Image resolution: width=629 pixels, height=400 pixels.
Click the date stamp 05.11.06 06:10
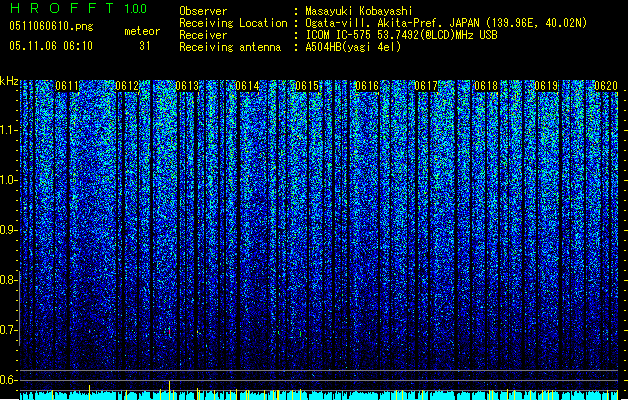[51, 46]
